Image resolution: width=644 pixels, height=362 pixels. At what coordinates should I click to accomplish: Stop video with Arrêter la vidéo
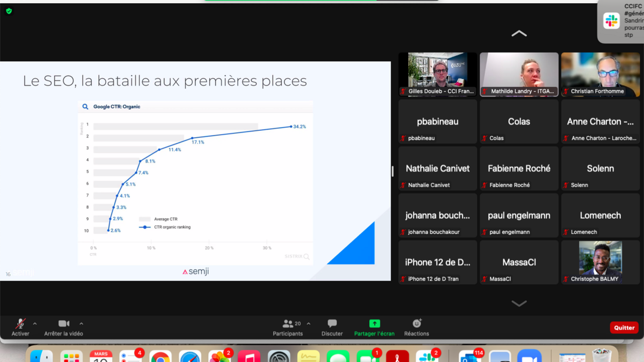pyautogui.click(x=63, y=327)
